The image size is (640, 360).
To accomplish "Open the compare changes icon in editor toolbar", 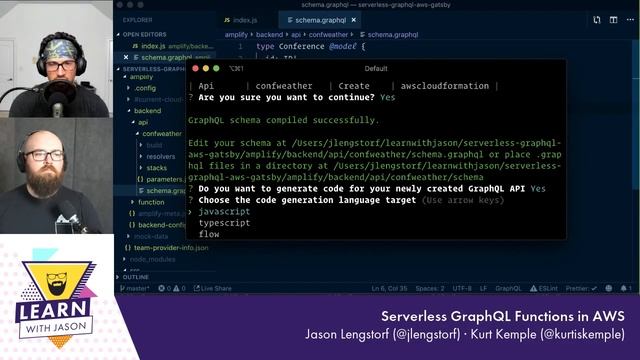I will pyautogui.click(x=597, y=20).
